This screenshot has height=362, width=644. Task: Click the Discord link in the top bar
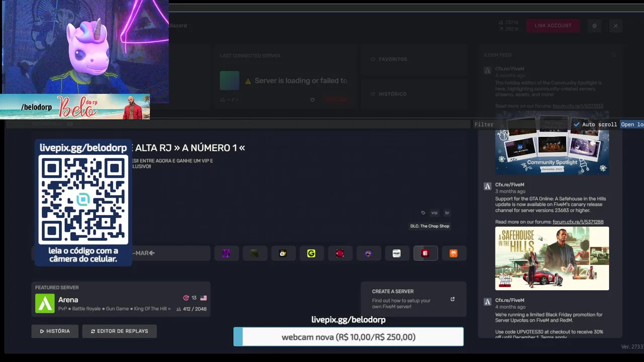178,26
